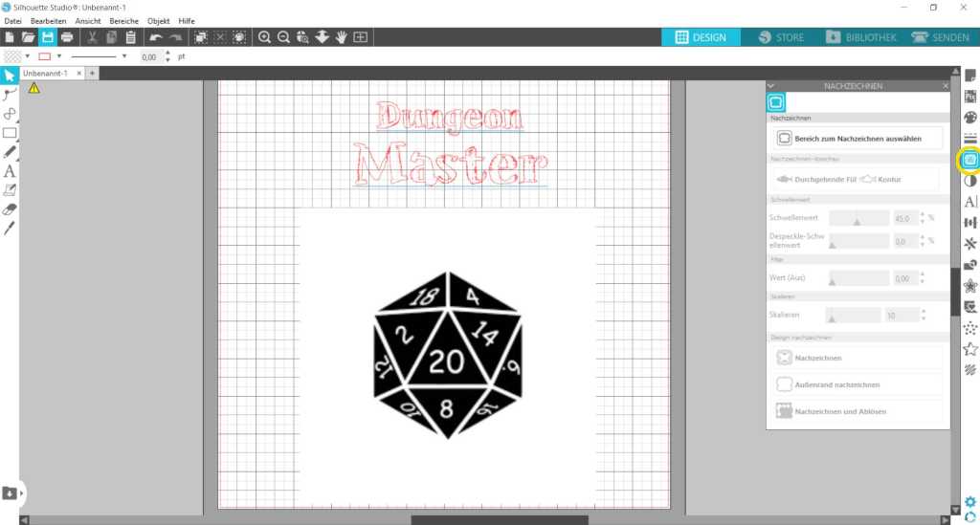Click the Schwellenwert slider
980x525 pixels.
click(858, 218)
